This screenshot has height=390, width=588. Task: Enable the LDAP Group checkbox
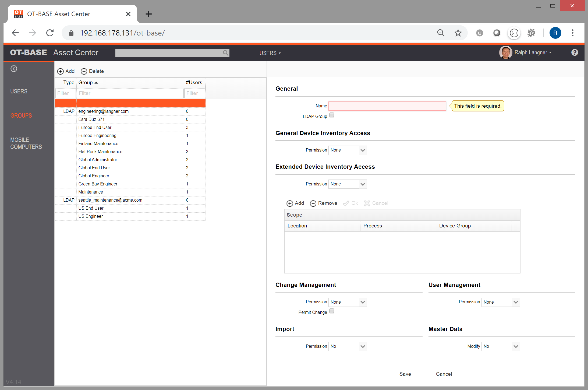click(x=332, y=115)
